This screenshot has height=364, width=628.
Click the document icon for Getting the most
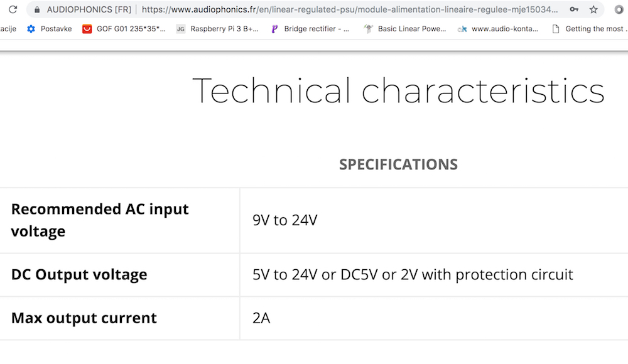tap(556, 29)
